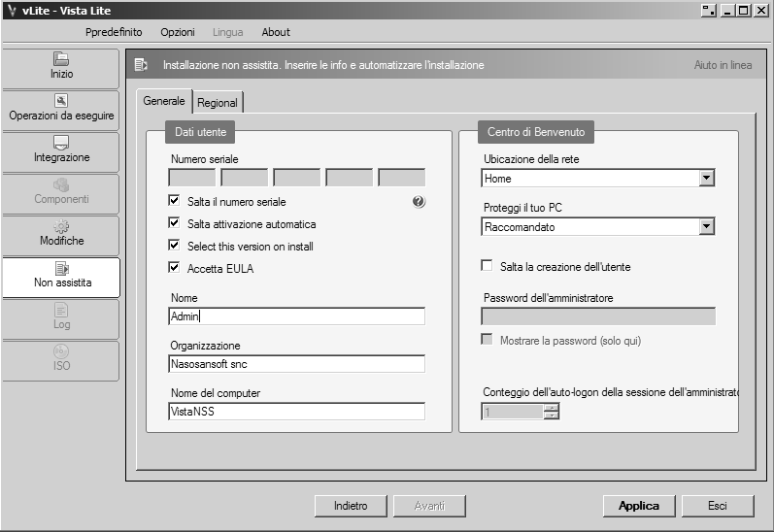
Task: Open the Lingua menu
Action: click(227, 32)
